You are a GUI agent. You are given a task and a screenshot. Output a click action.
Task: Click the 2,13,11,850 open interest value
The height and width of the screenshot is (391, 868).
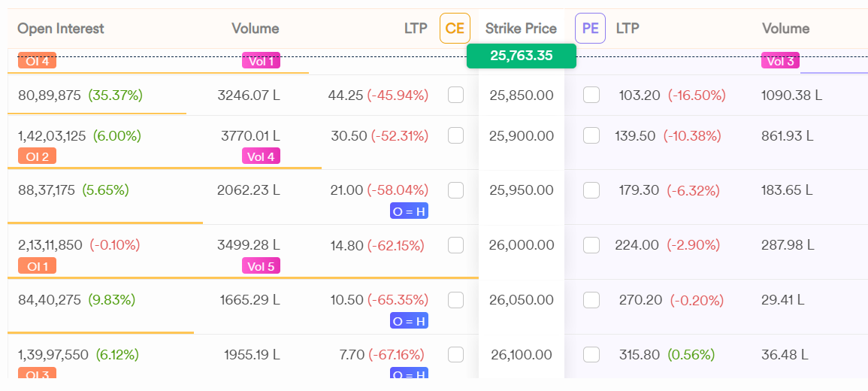[x=50, y=245]
